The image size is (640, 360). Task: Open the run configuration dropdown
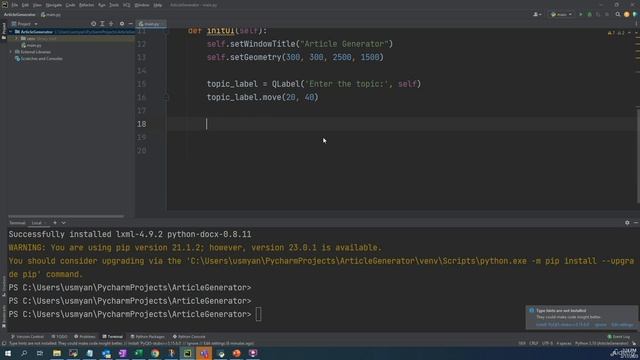[x=562, y=14]
